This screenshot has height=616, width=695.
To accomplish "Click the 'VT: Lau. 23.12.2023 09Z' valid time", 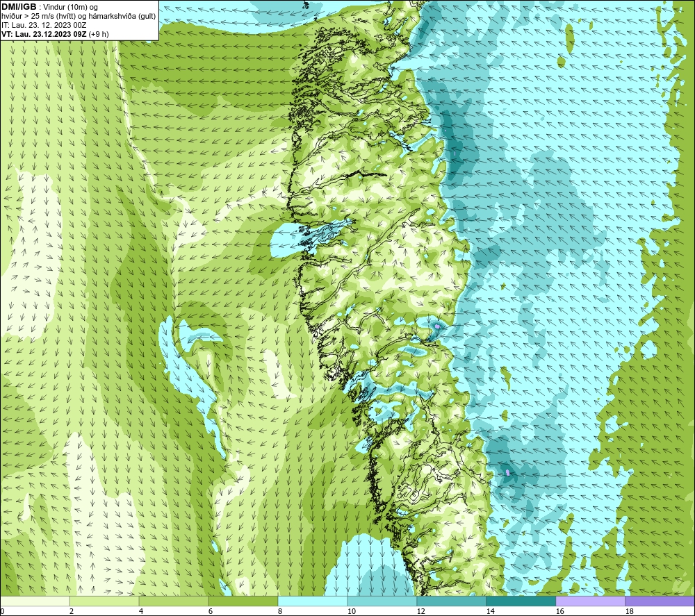I will tap(44, 34).
